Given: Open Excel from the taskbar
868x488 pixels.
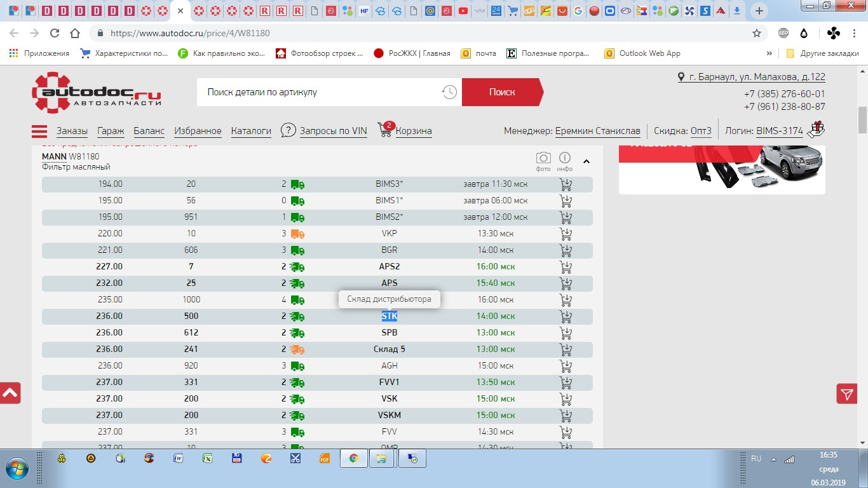Looking at the screenshot, I should click(x=207, y=458).
